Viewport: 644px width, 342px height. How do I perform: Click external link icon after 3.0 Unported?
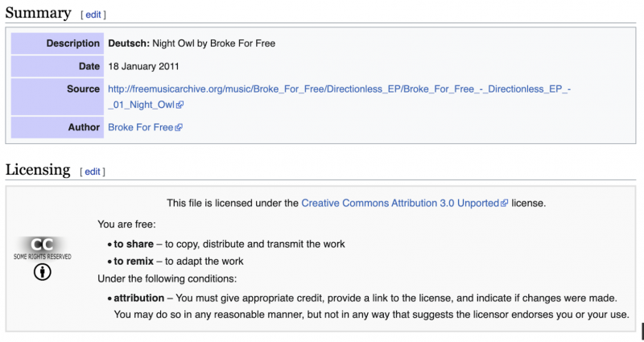coord(505,204)
